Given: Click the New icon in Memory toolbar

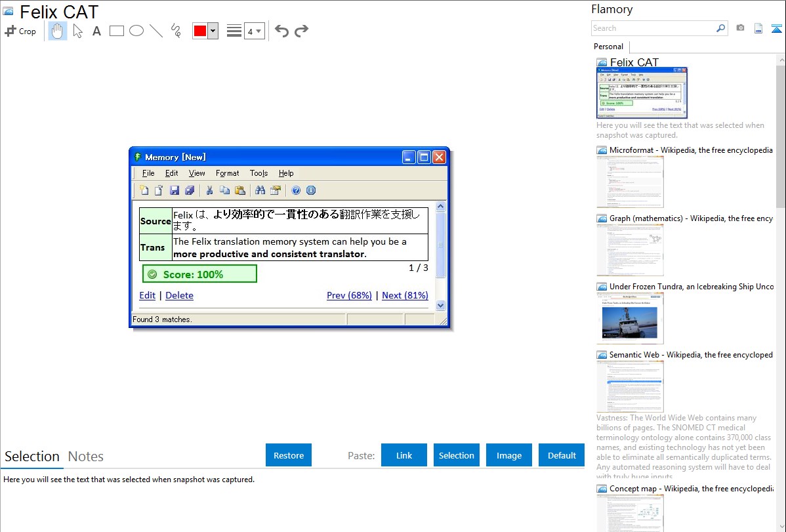Looking at the screenshot, I should [x=144, y=190].
